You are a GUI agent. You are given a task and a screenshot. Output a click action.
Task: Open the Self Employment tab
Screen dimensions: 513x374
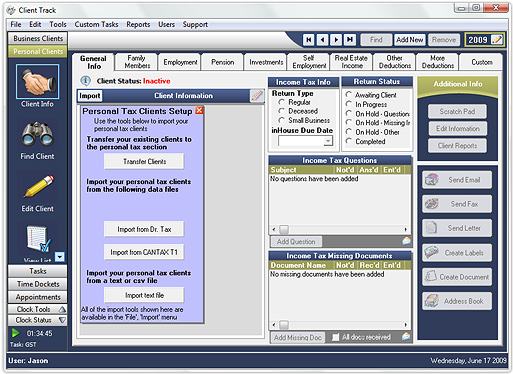(x=309, y=62)
